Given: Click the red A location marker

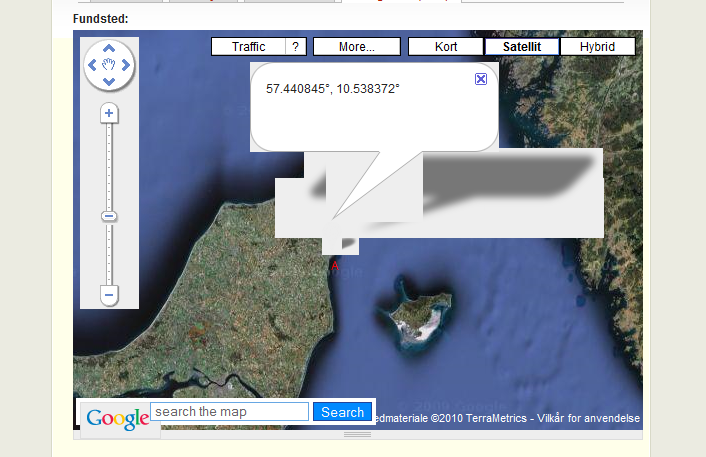Looking at the screenshot, I should click(x=334, y=265).
